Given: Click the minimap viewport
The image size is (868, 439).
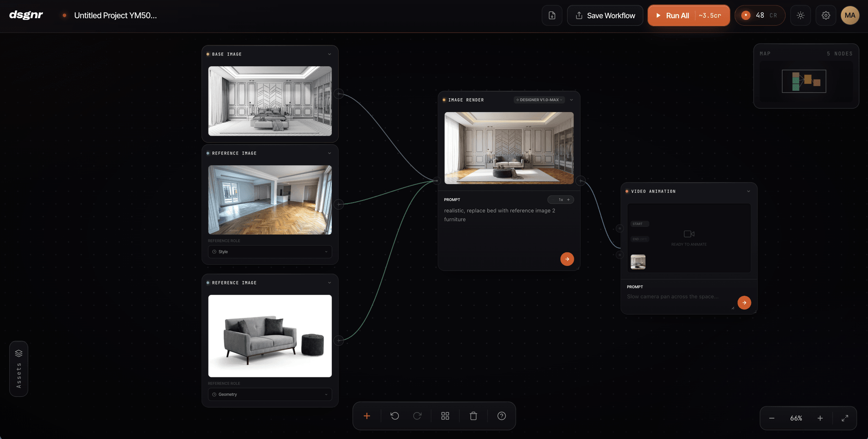Looking at the screenshot, I should tap(804, 81).
